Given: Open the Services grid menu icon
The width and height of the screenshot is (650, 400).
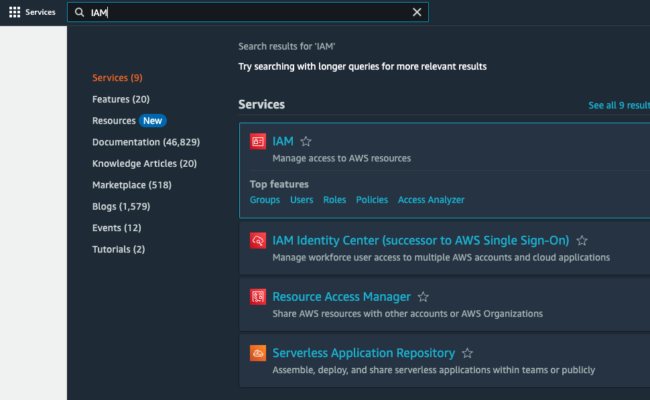Looking at the screenshot, I should coord(15,12).
